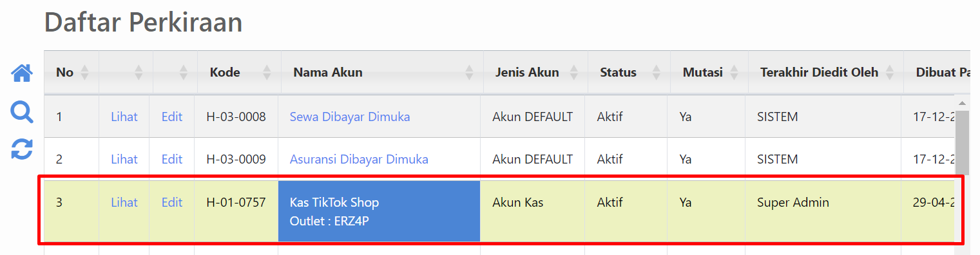Refresh the list using the refresh icon
Screen dimensions: 980x255
click(22, 149)
